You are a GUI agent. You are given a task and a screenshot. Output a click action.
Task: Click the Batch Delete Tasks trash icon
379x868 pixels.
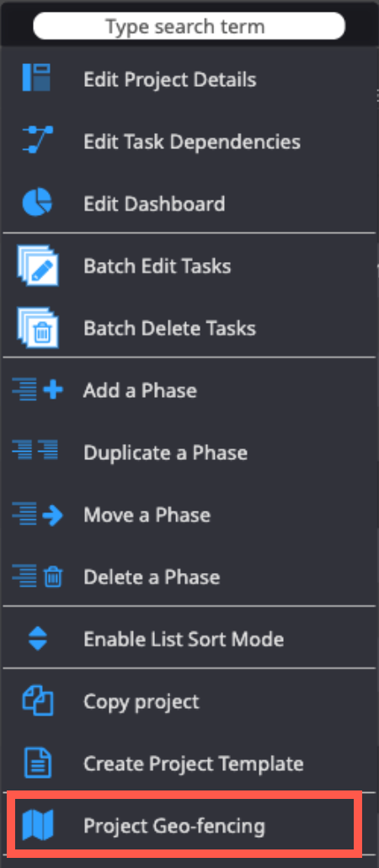click(x=38, y=328)
